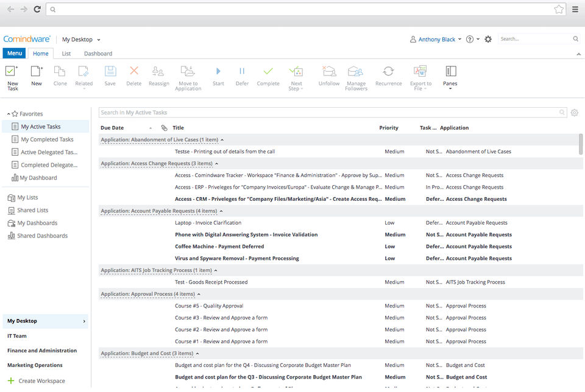Click the Recurrence toolbar icon
The image size is (585, 392).
pyautogui.click(x=388, y=72)
